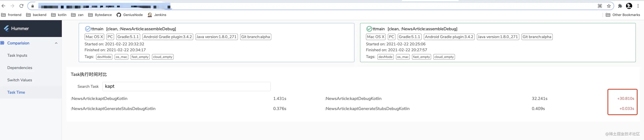
Task: Open the extensions puzzle icon
Action: [620, 6]
